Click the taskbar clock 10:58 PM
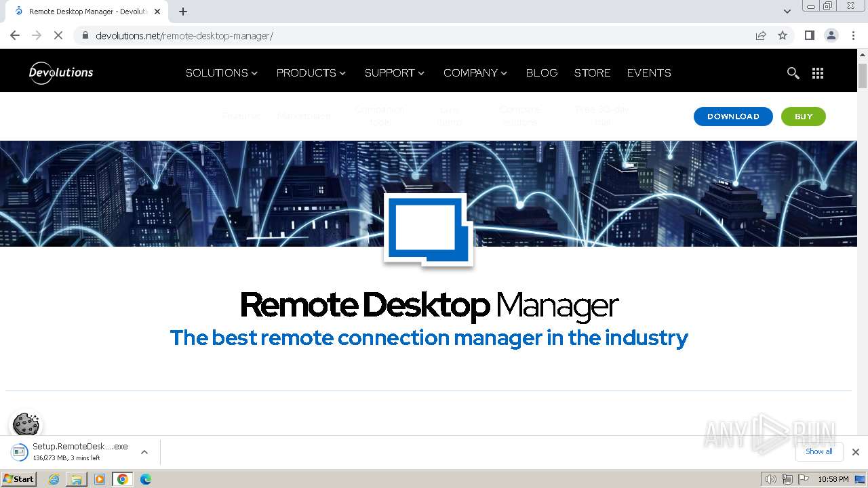The height and width of the screenshot is (488, 868). tap(833, 479)
